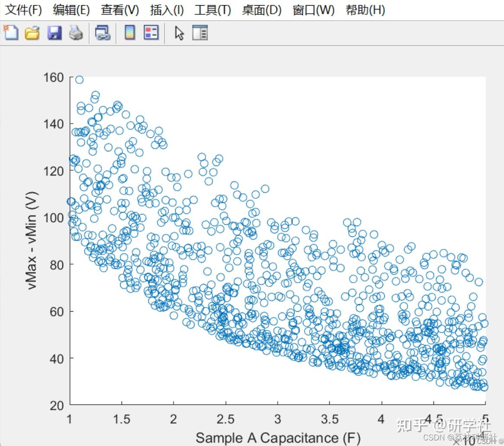Open the 工具(T) menu

click(x=213, y=10)
